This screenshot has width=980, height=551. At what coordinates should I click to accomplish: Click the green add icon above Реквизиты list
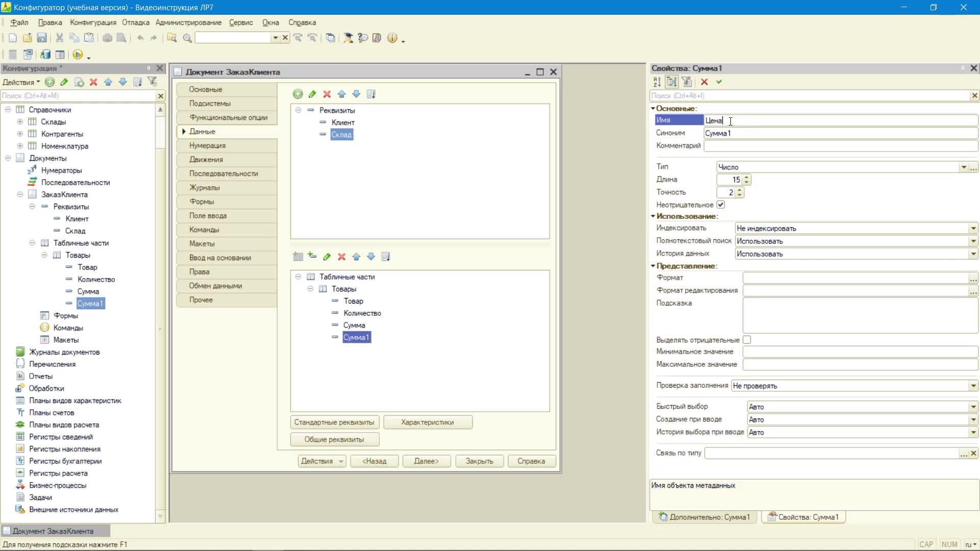[x=298, y=94]
